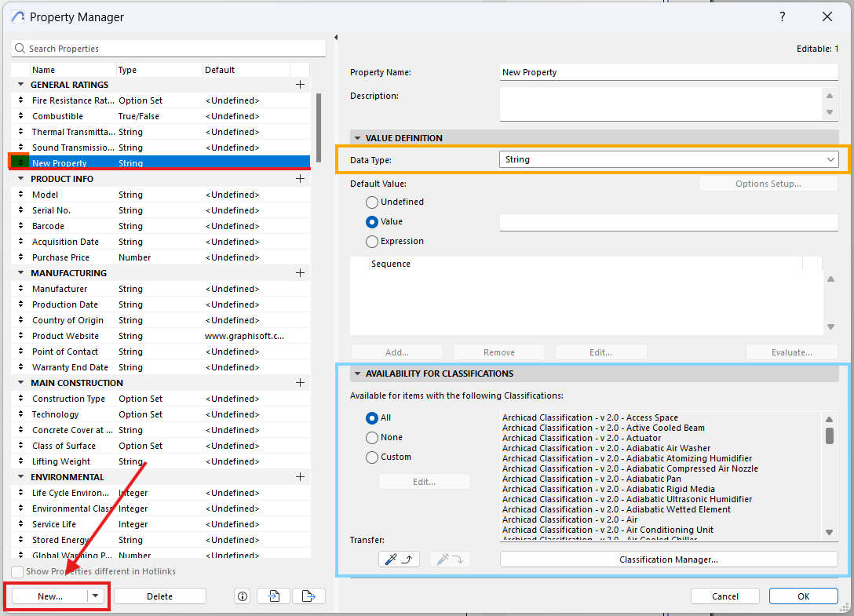854x616 pixels.
Task: Select the Undefined default value option
Action: (372, 202)
